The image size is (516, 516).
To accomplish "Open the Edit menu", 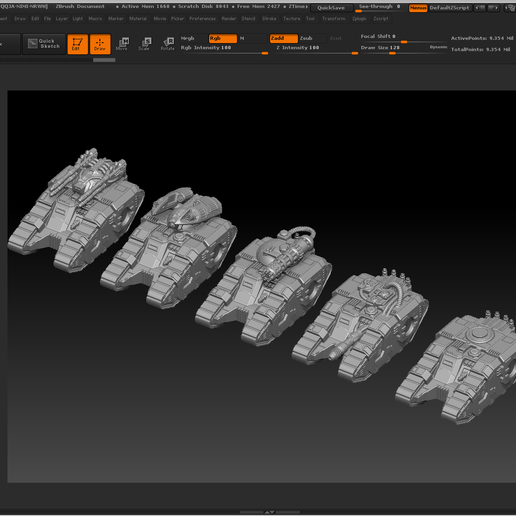I will (x=35, y=19).
